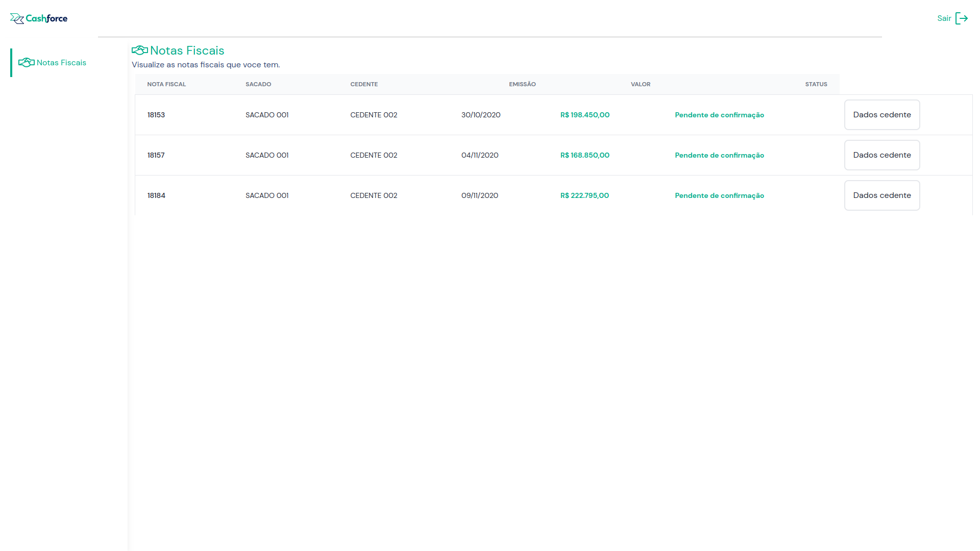Click the Cashforce logo icon
The image size is (980, 551).
(17, 19)
